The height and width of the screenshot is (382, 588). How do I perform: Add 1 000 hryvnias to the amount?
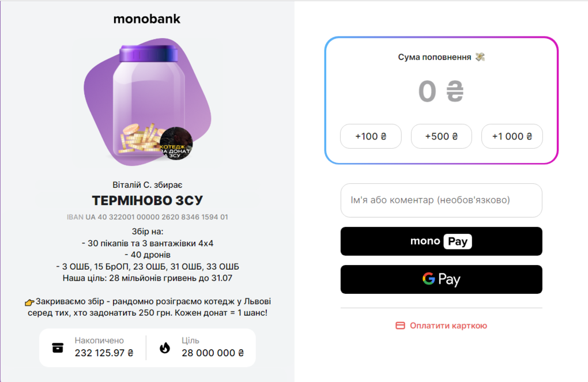point(512,137)
